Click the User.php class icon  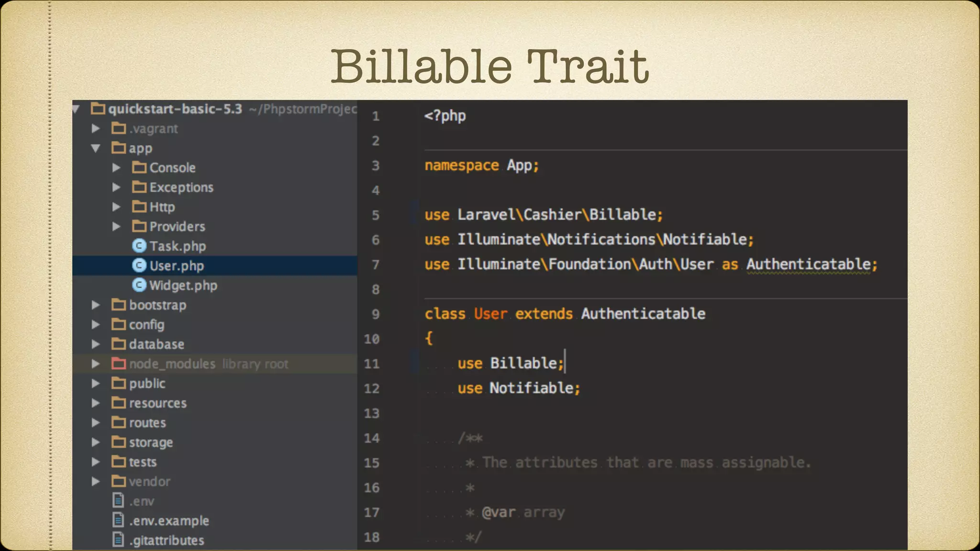[x=139, y=265]
